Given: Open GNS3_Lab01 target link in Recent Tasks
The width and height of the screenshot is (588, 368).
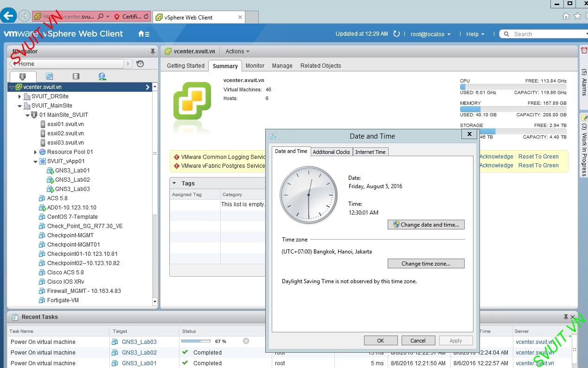Looking at the screenshot, I should (139, 363).
